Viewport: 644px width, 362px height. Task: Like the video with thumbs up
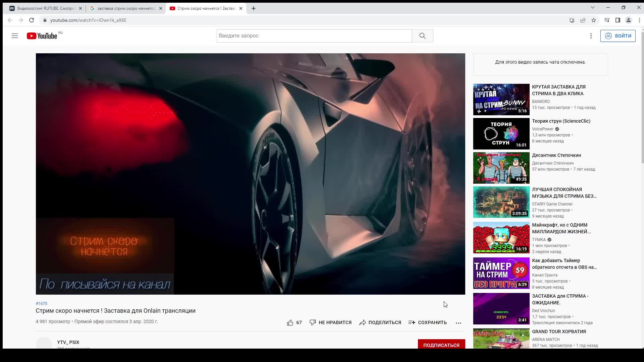(x=290, y=322)
